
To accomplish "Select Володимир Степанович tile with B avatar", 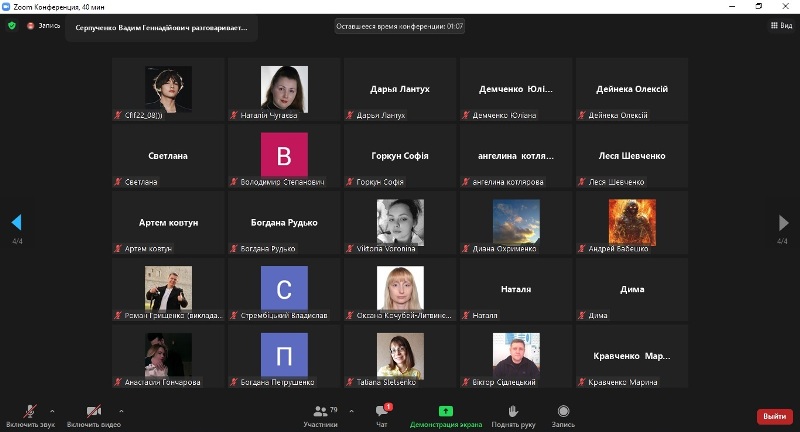I will pyautogui.click(x=284, y=156).
